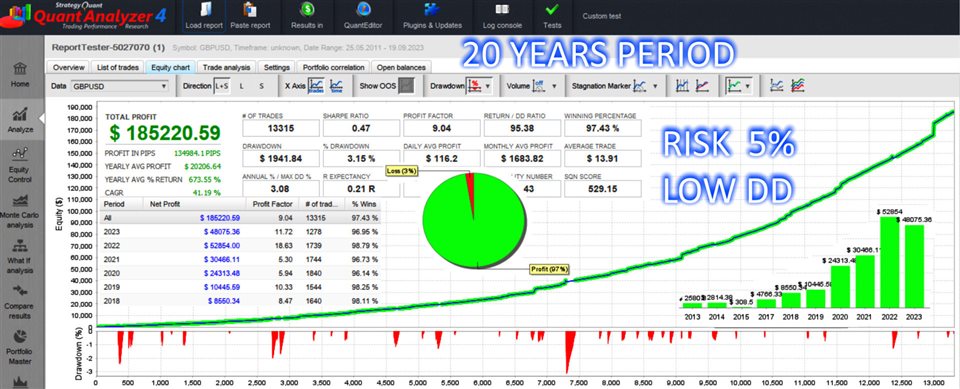
Task: Open the QuantEditor tool
Action: pyautogui.click(x=364, y=17)
